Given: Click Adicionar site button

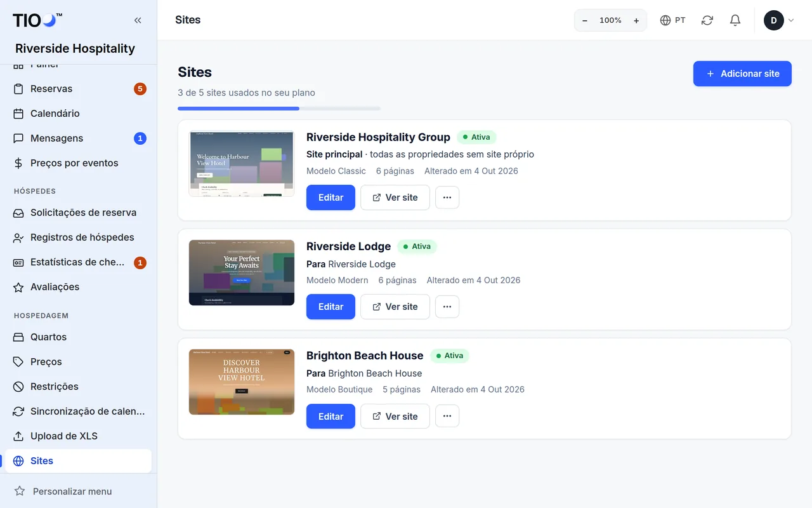Looking at the screenshot, I should (x=742, y=74).
